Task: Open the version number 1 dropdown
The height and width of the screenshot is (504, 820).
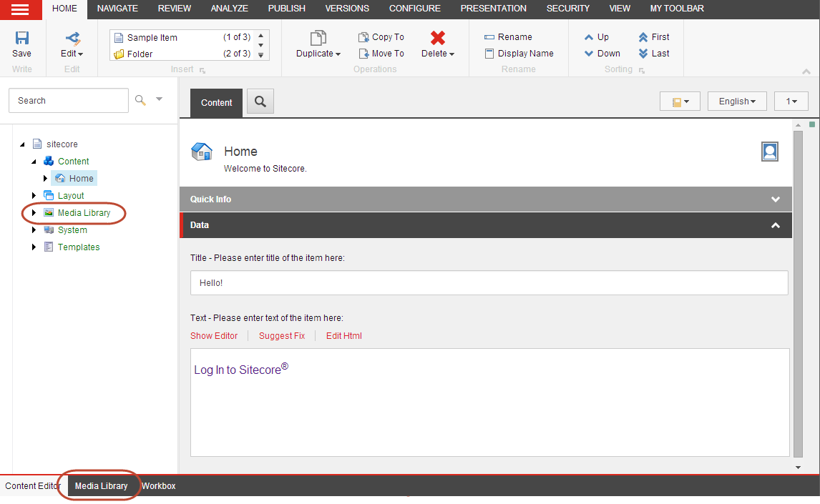Action: 791,102
